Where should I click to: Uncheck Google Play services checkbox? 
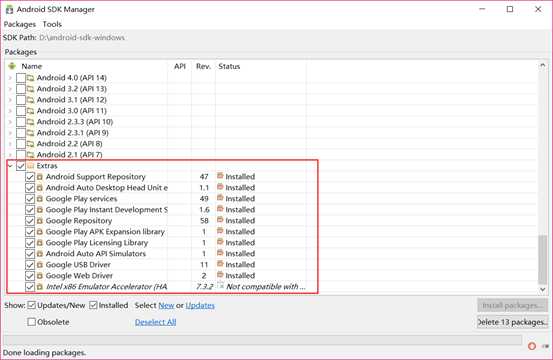click(30, 199)
